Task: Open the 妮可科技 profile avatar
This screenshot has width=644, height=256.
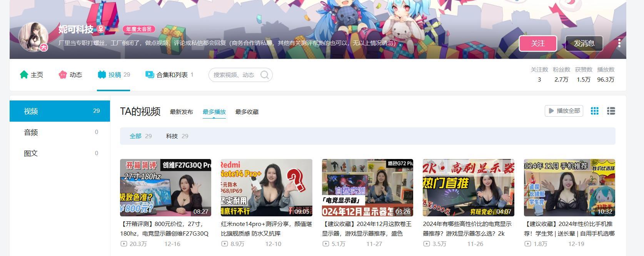Action: tap(33, 37)
